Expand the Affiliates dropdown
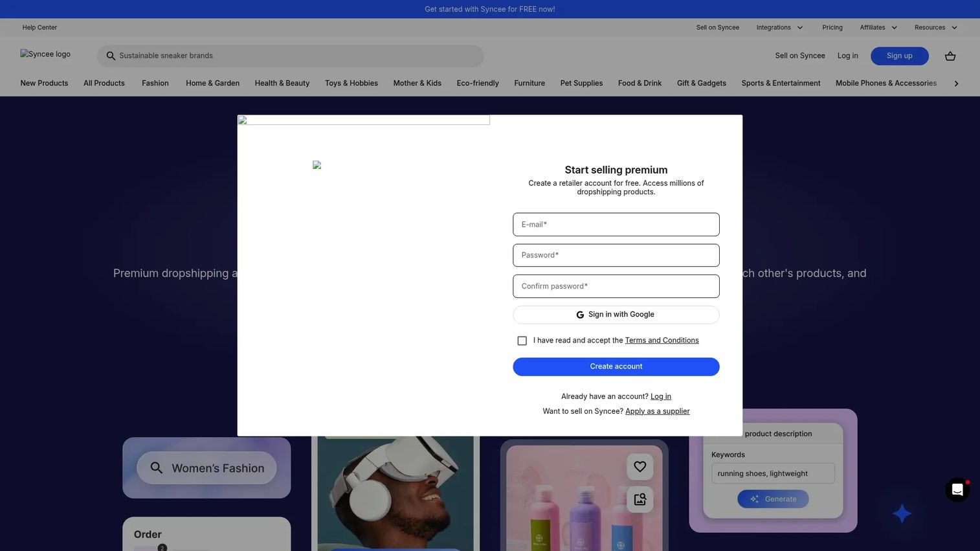 coord(878,27)
